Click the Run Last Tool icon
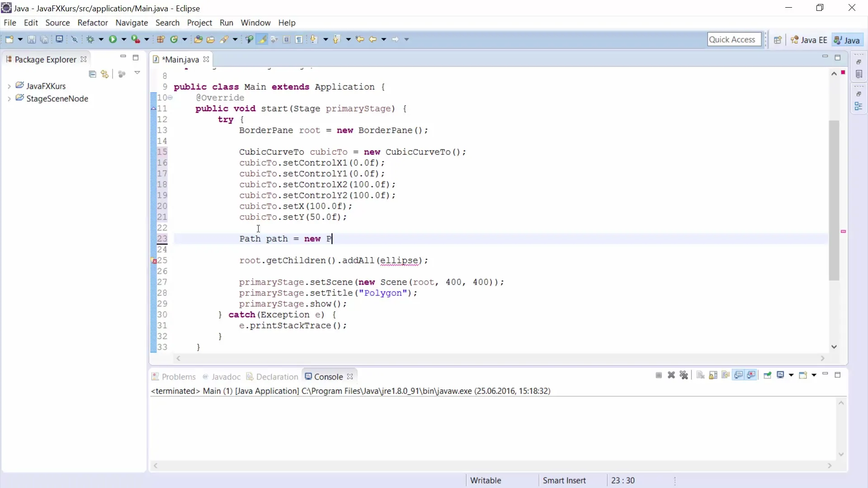The width and height of the screenshot is (868, 488). tap(136, 39)
